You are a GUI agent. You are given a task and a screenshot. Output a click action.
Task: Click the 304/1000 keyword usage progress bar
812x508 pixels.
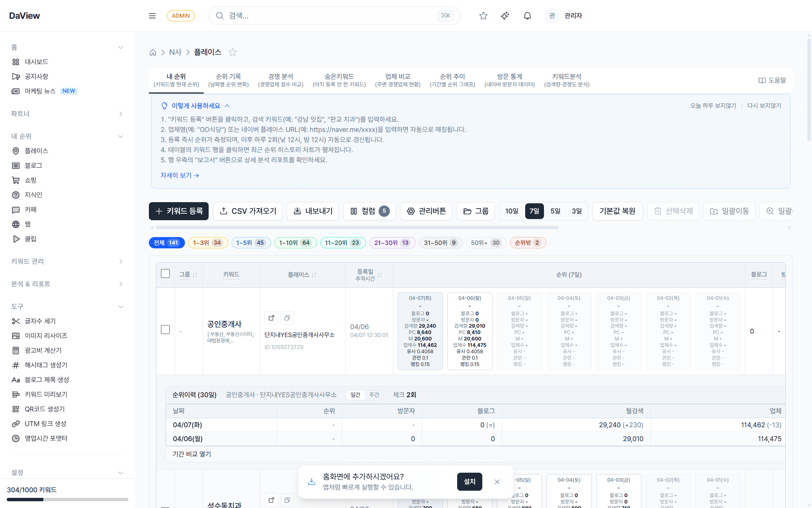(x=67, y=499)
